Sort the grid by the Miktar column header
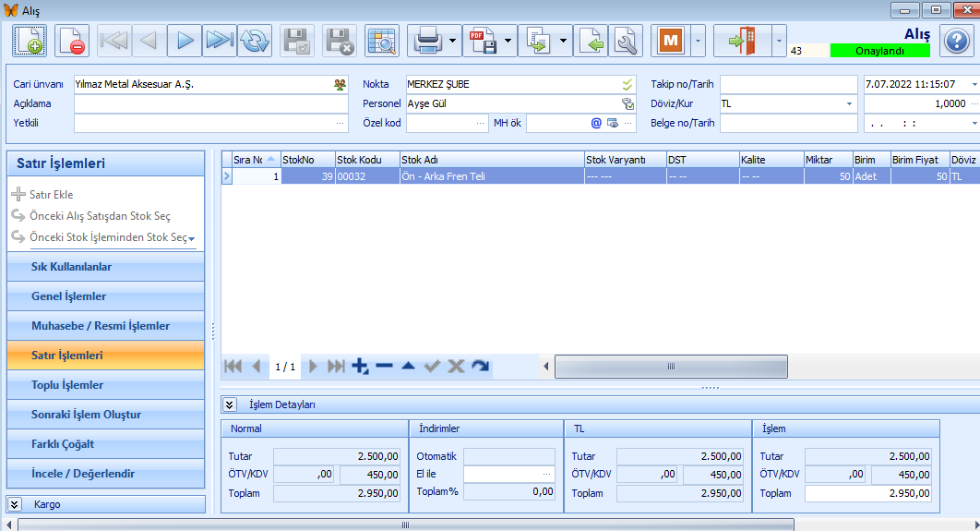The height and width of the screenshot is (531, 980). pyautogui.click(x=828, y=160)
